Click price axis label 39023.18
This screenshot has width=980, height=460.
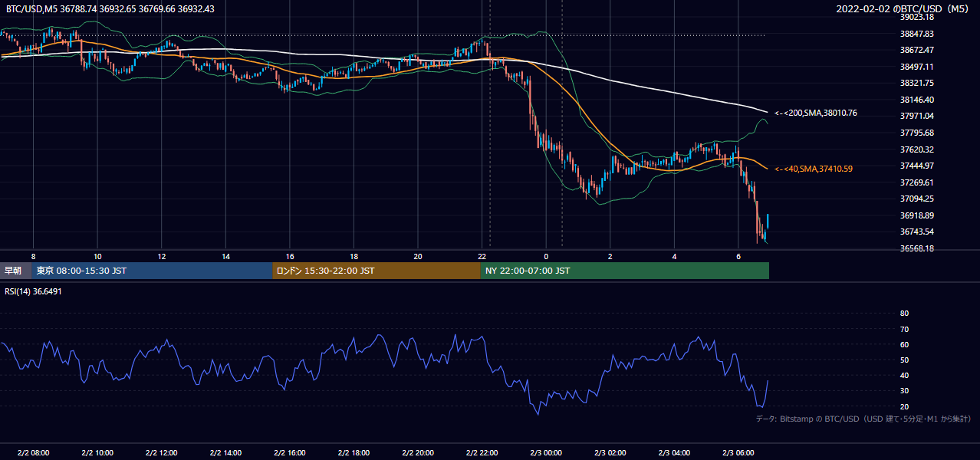click(x=917, y=17)
